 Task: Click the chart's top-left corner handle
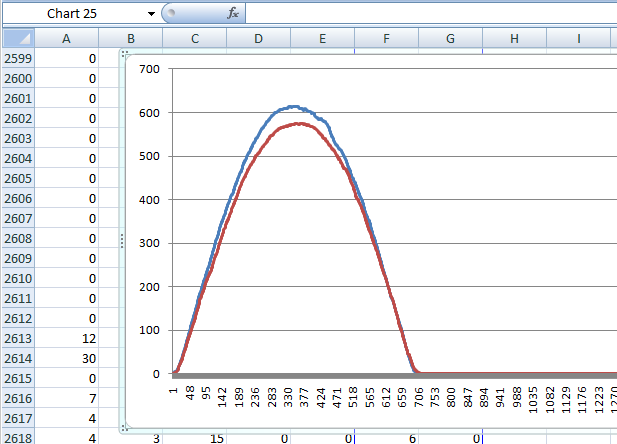click(125, 53)
